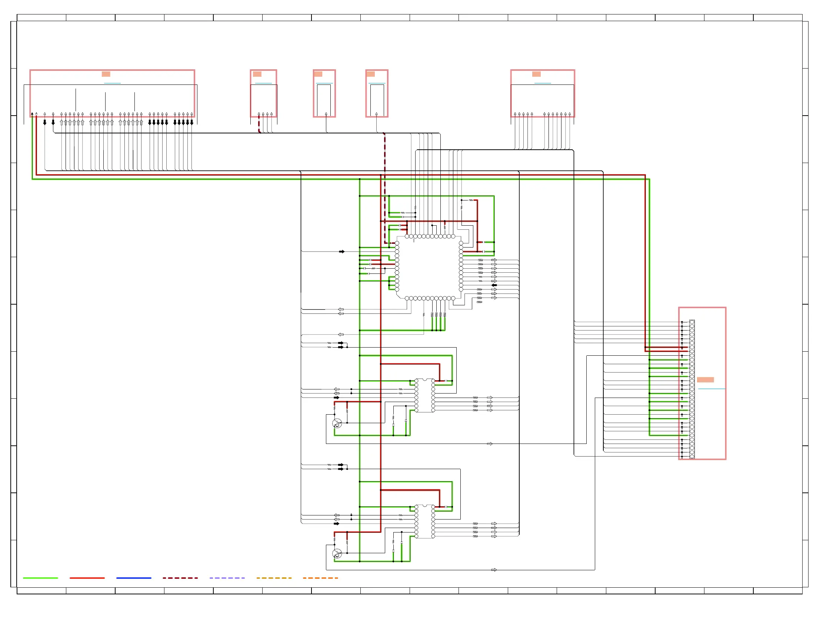Viewport: 840px width, 624px height.
Task: Click the gold dashed legend line
Action: coord(274,578)
